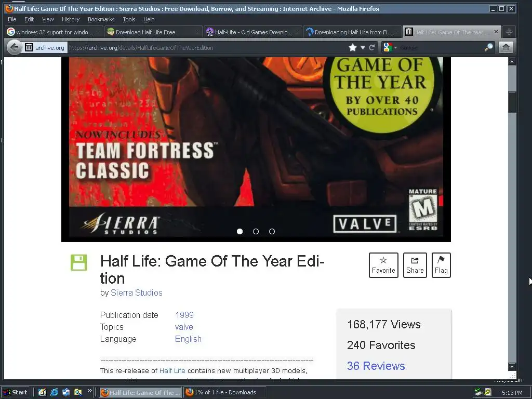Select first carousel dot indicator
The height and width of the screenshot is (399, 532).
[240, 231]
